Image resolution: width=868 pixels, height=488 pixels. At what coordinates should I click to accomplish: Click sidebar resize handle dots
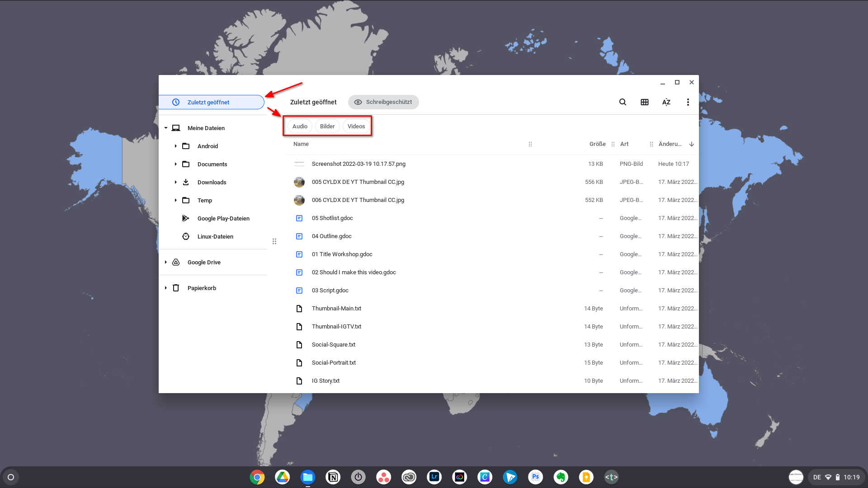point(274,241)
